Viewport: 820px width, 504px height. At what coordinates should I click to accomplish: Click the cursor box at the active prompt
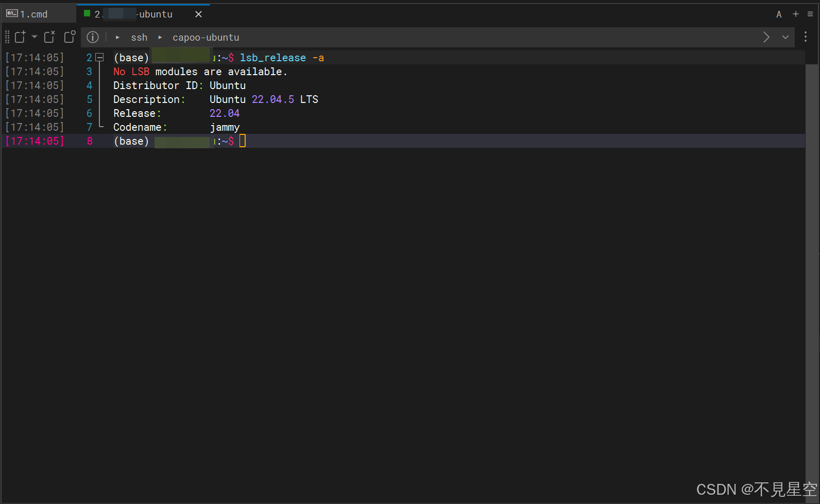tap(243, 141)
